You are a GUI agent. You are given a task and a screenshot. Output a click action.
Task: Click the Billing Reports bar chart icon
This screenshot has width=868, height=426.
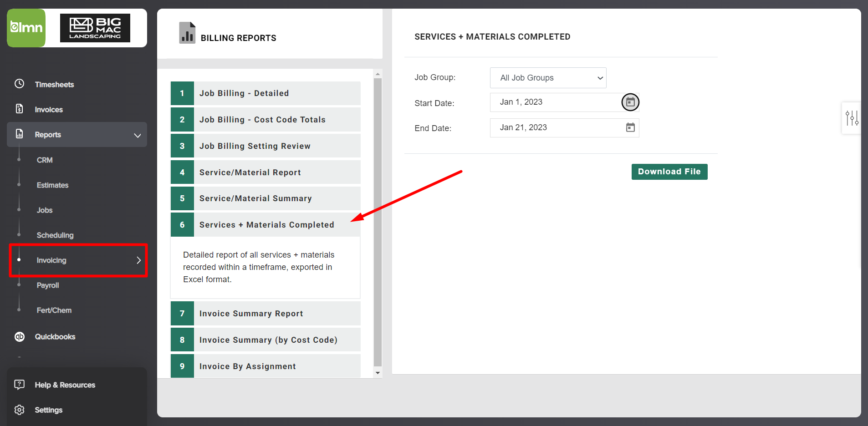pyautogui.click(x=187, y=32)
